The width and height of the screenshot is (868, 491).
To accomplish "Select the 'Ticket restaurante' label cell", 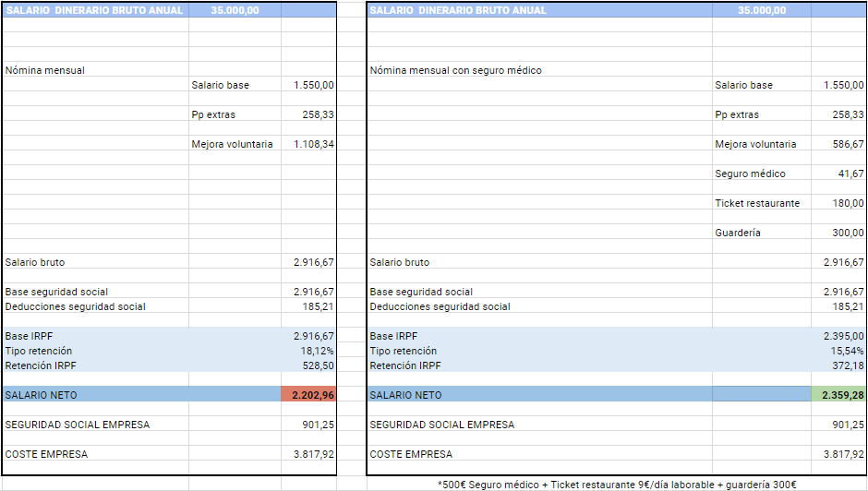I will 757,203.
